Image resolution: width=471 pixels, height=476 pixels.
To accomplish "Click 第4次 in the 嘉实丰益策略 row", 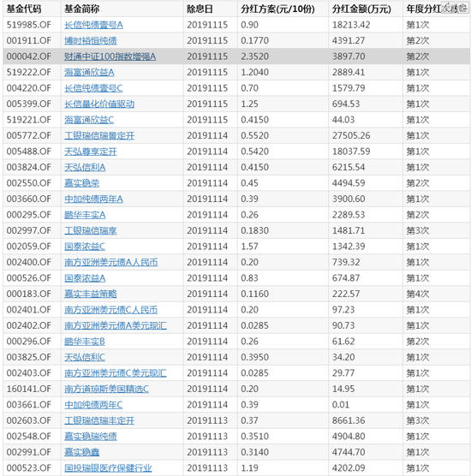I will (x=418, y=294).
